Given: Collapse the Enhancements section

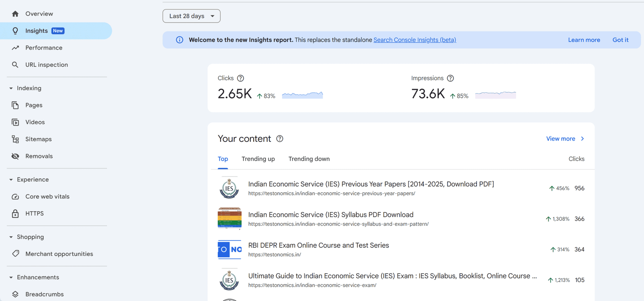Looking at the screenshot, I should (x=11, y=277).
